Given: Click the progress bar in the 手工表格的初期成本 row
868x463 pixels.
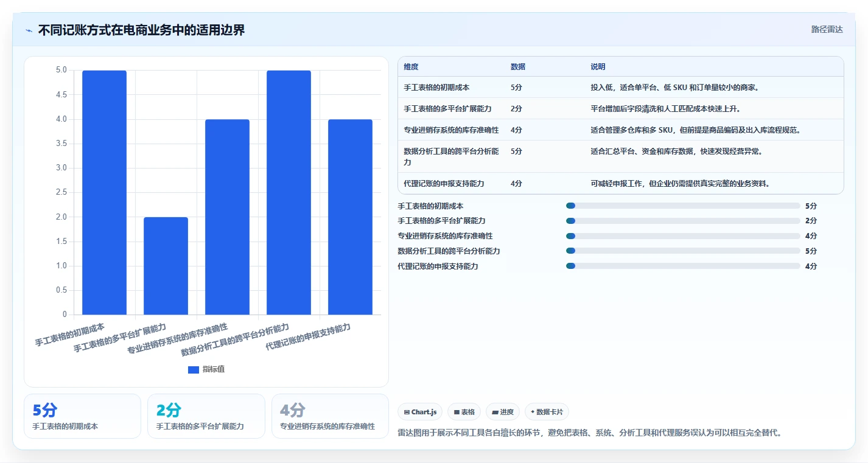Looking at the screenshot, I should tap(683, 206).
